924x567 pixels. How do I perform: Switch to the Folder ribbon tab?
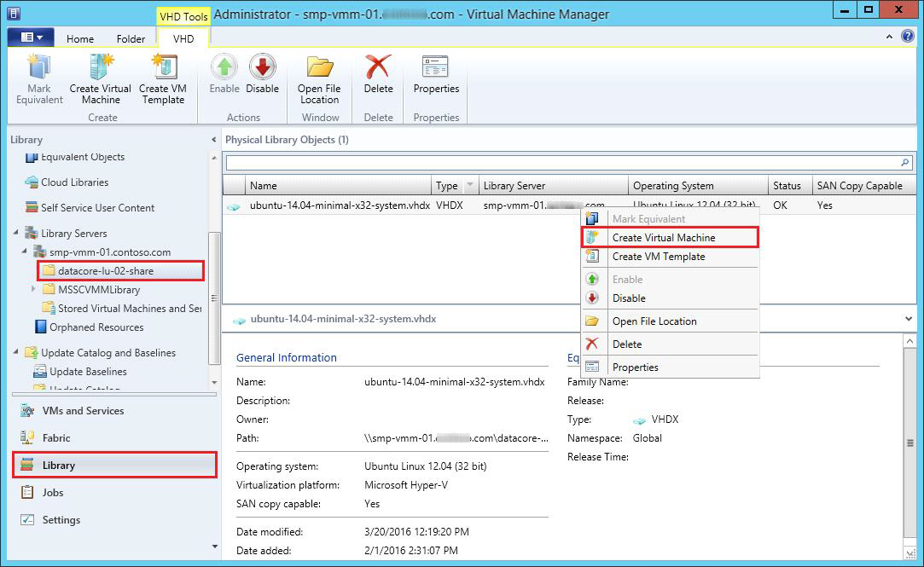click(x=131, y=38)
